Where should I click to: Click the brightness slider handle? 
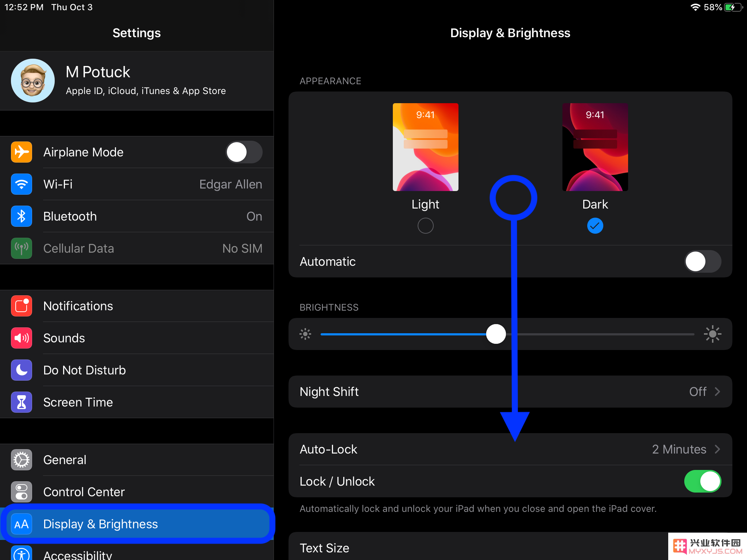496,334
